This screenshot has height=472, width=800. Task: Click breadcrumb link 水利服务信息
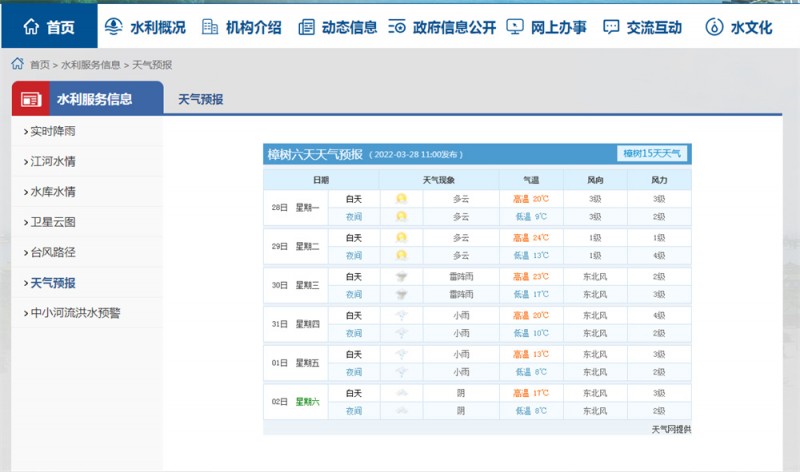pos(90,65)
